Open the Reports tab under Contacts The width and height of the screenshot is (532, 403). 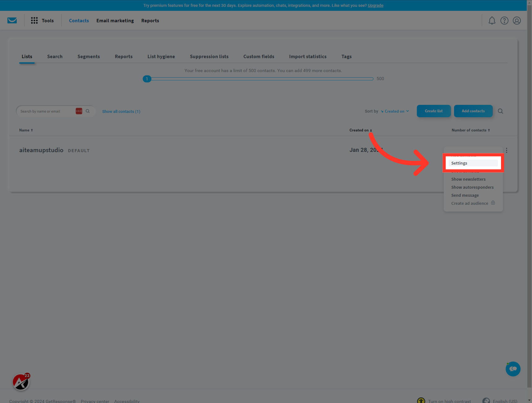124,57
